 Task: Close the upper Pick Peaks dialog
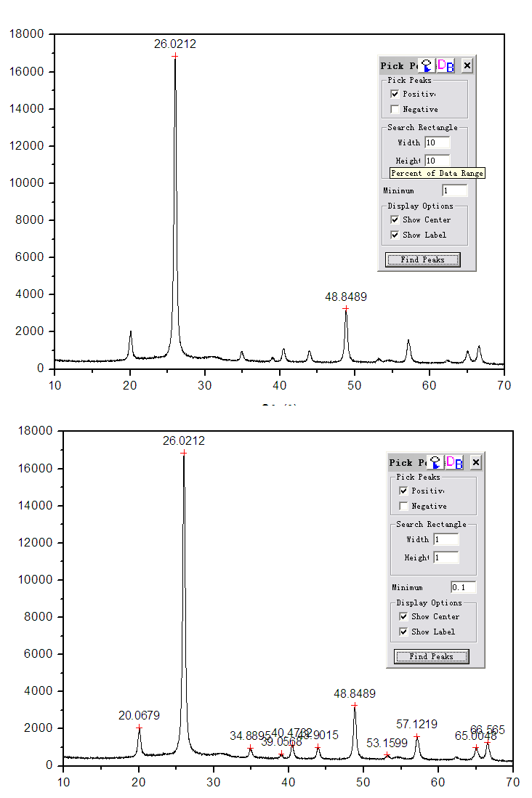tap(467, 65)
